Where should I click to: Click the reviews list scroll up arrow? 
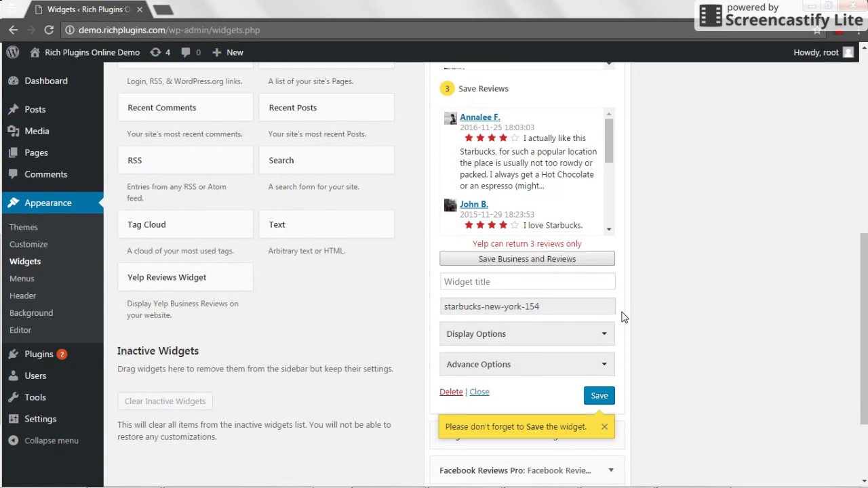609,114
